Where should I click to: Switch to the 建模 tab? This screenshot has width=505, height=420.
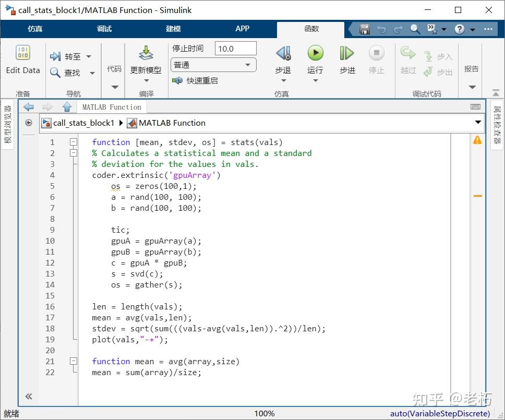(x=173, y=29)
